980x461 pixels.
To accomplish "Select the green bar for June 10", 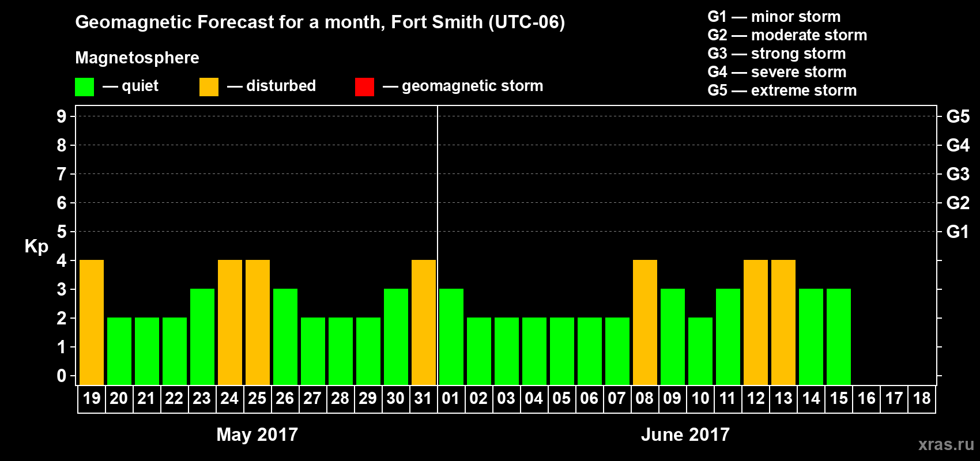I will [x=700, y=352].
